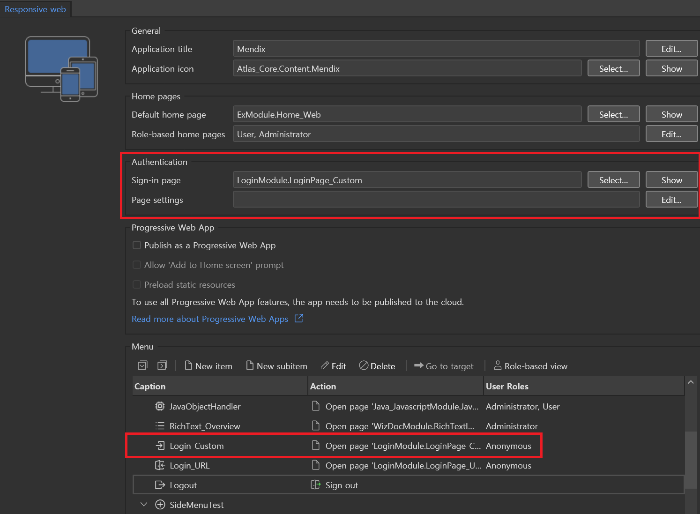Edit the Application title

coord(671,49)
